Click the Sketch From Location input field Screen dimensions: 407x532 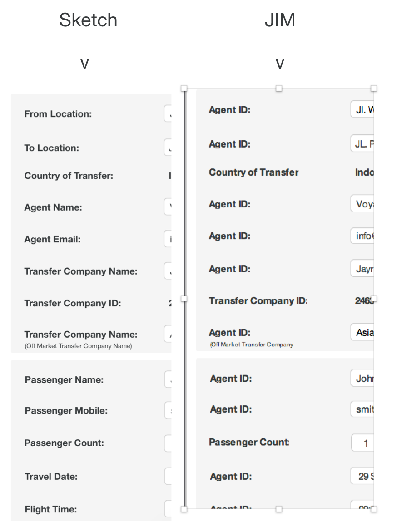click(x=168, y=114)
